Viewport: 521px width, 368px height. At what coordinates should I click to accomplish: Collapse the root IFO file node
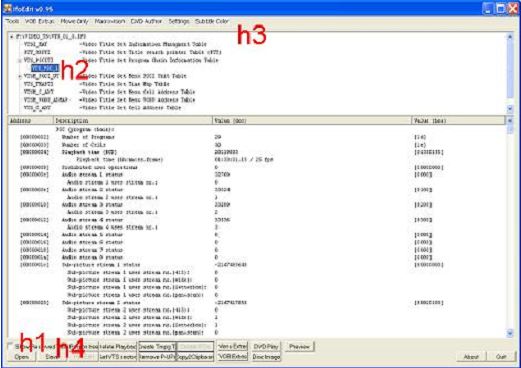pyautogui.click(x=12, y=36)
